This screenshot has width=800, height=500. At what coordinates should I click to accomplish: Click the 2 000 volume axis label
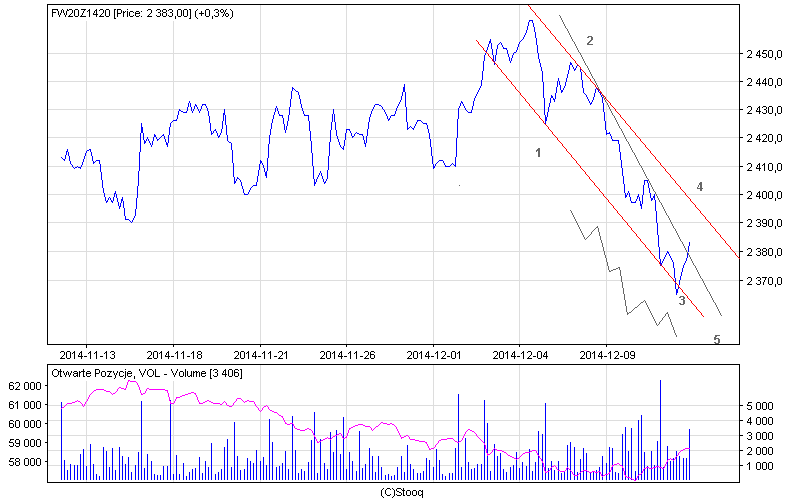click(x=760, y=452)
